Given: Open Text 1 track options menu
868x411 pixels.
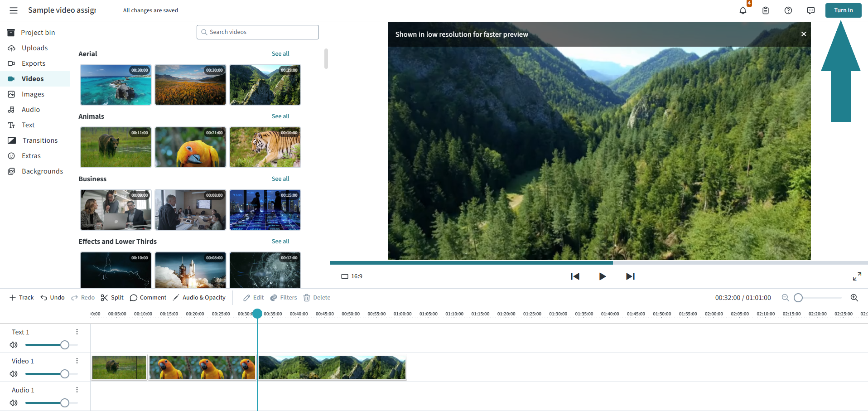Looking at the screenshot, I should pos(77,332).
